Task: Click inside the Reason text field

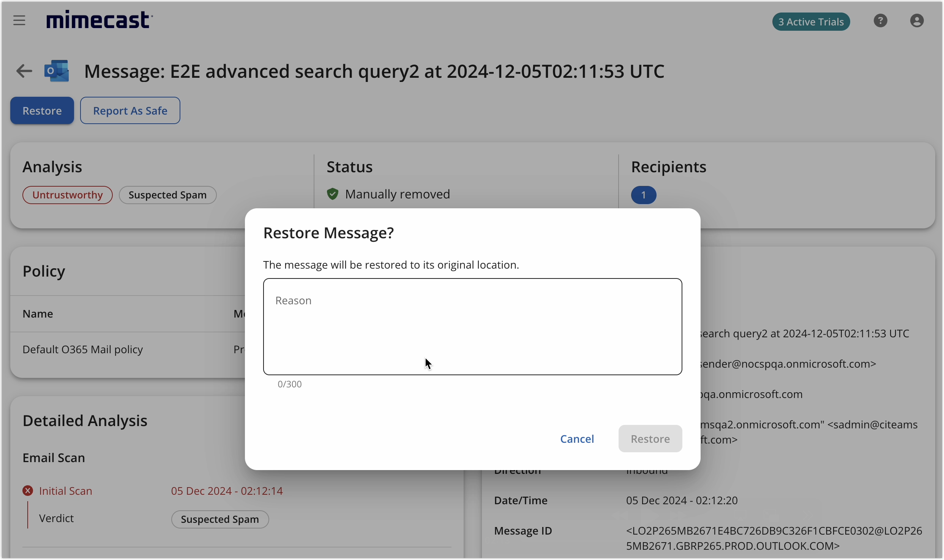Action: [x=472, y=327]
